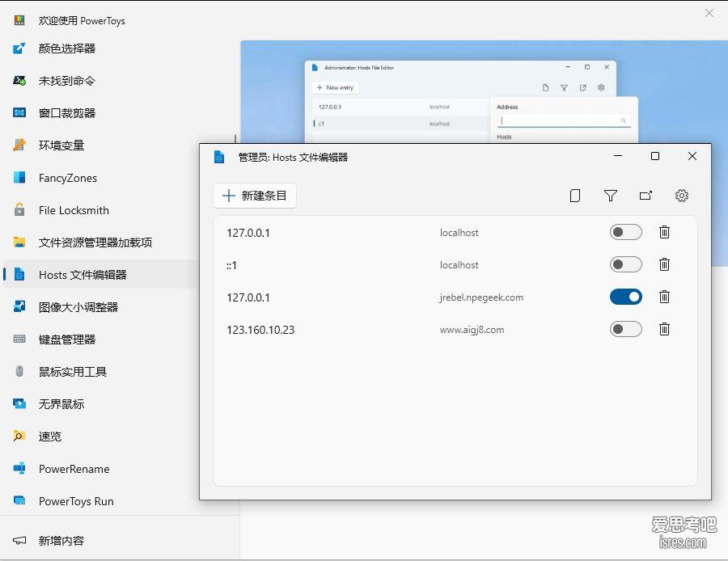The width and height of the screenshot is (728, 561).
Task: Select the 123.160.10.23 address text
Action: point(260,330)
